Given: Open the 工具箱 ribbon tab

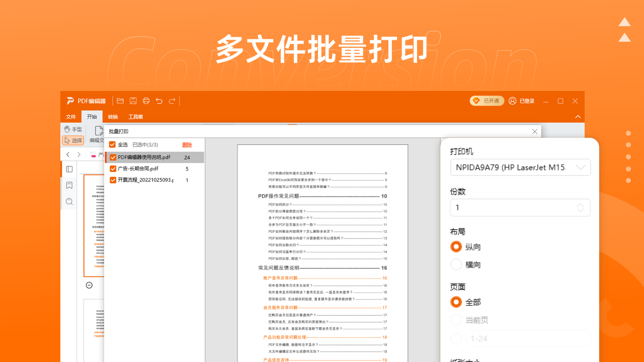Looking at the screenshot, I should pyautogui.click(x=136, y=116).
